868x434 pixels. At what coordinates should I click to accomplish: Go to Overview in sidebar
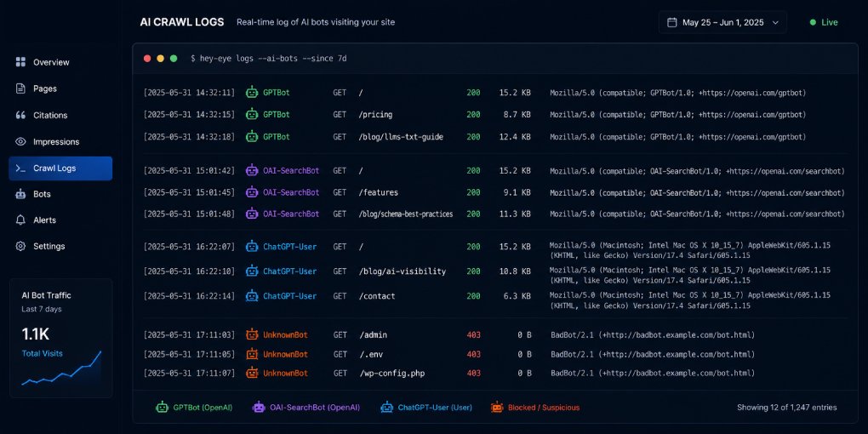(x=60, y=62)
